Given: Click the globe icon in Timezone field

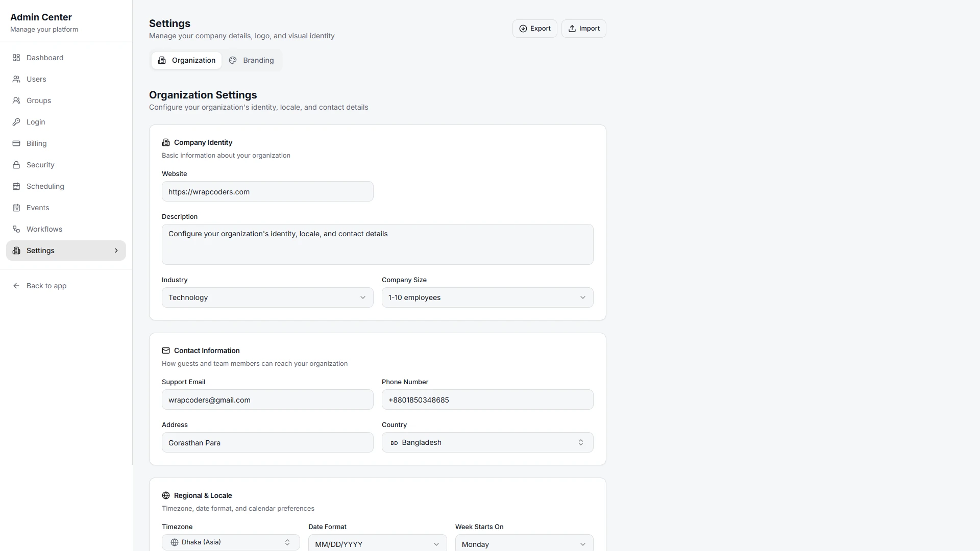Looking at the screenshot, I should [x=175, y=542].
